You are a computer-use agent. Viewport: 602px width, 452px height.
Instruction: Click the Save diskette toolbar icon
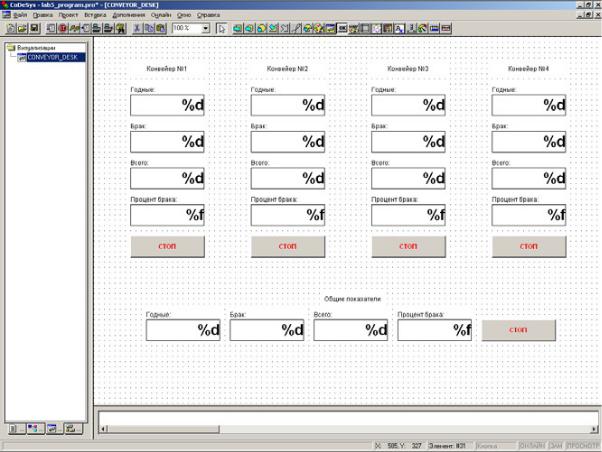pyautogui.click(x=35, y=28)
